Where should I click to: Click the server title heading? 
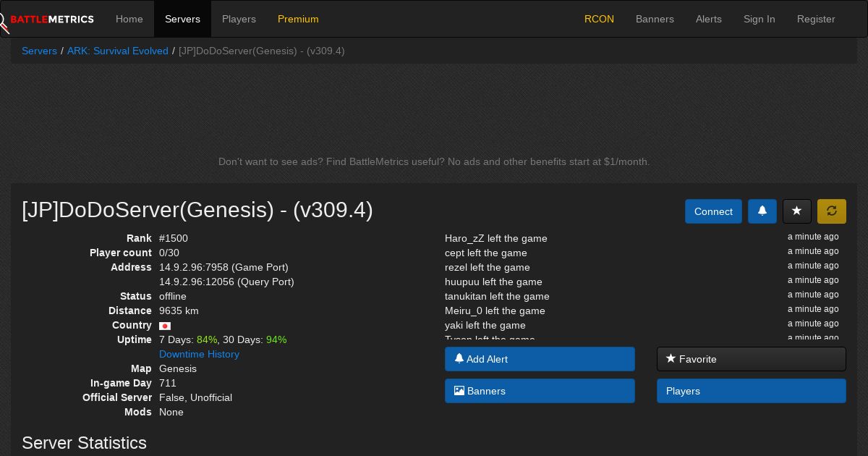click(197, 210)
